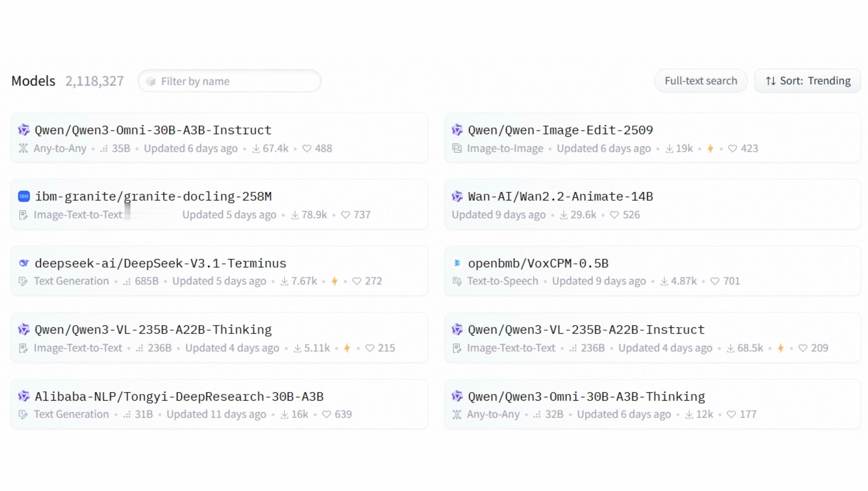The height and width of the screenshot is (491, 868).
Task: Open Wan-AI/Wan2.2-Animate-14B model page
Action: pos(560,197)
